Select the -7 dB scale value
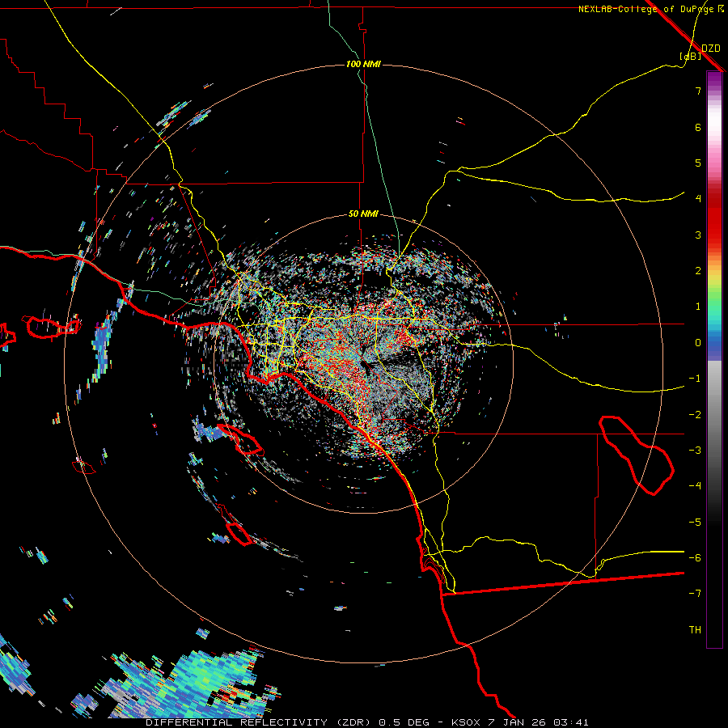 pos(695,594)
